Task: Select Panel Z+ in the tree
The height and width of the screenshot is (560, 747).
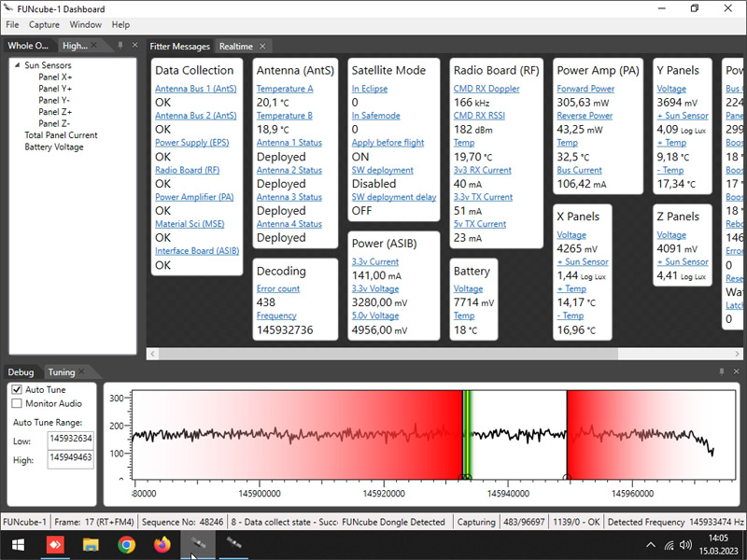Action: pos(55,111)
